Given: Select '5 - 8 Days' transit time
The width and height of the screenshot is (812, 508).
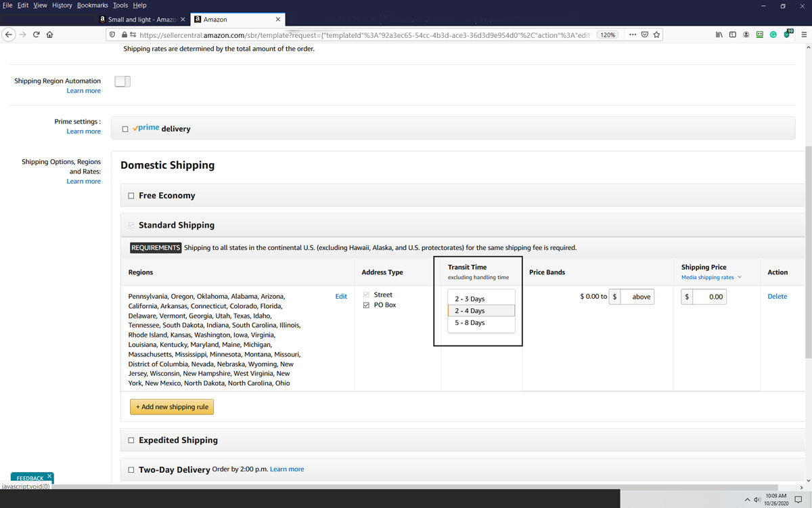Looking at the screenshot, I should (481, 323).
